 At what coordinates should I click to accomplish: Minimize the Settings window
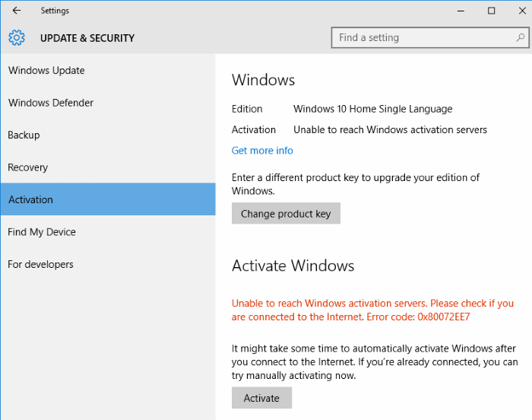click(461, 11)
